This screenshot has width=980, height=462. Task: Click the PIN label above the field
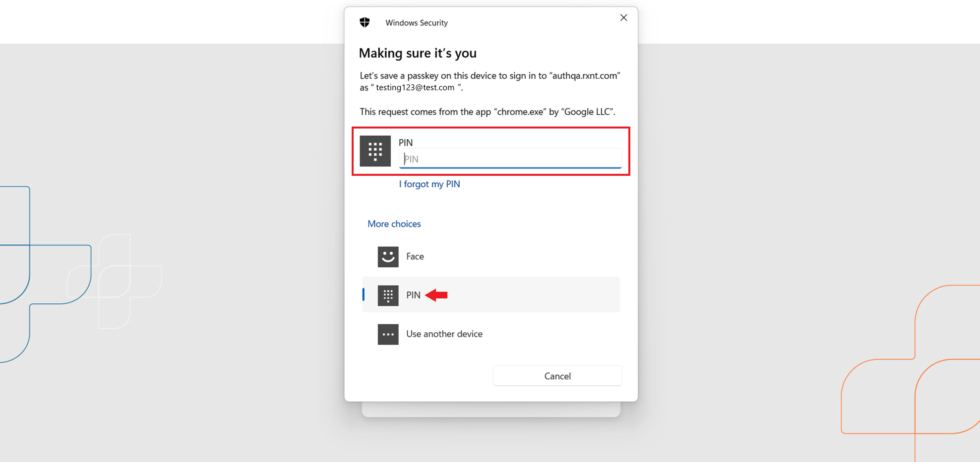405,142
